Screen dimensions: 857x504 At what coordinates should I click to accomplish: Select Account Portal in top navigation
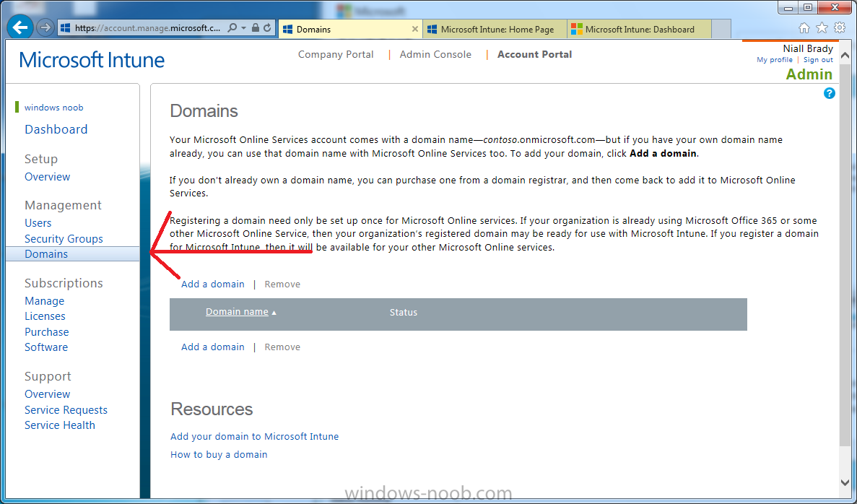coord(534,55)
